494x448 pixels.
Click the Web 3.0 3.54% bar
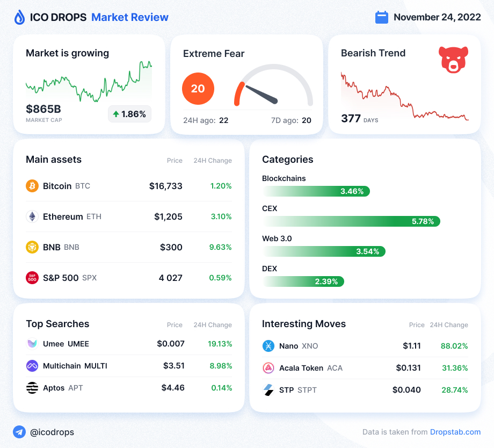tap(324, 251)
